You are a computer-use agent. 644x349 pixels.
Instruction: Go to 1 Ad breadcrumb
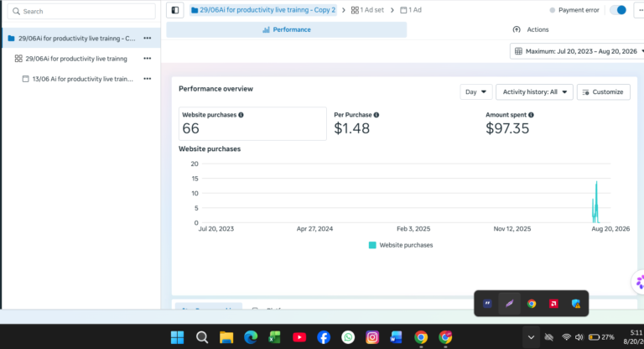click(x=411, y=10)
